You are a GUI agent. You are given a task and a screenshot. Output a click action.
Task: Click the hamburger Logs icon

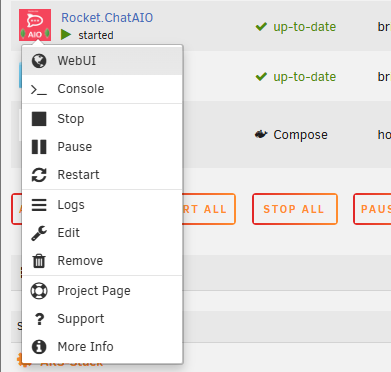pyautogui.click(x=39, y=205)
